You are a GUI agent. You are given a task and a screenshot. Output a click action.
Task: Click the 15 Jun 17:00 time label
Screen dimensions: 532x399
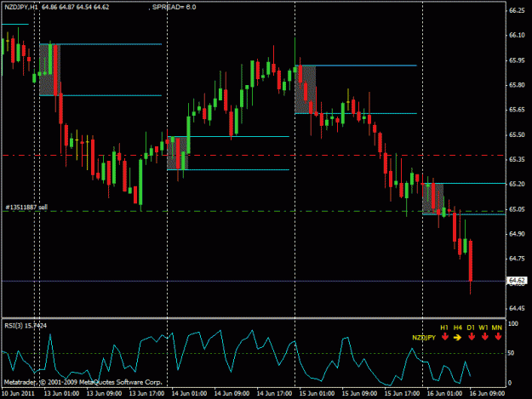pyautogui.click(x=402, y=393)
